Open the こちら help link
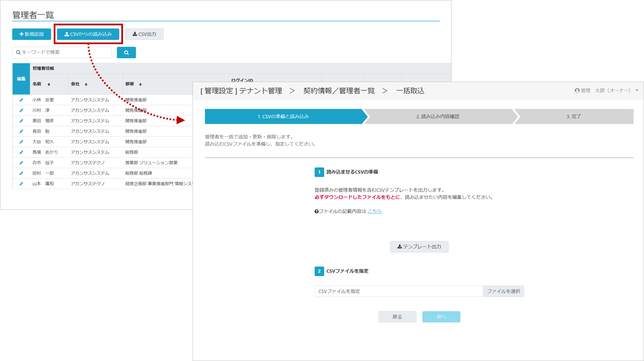Screen dimensions: 644x361 click(374, 211)
